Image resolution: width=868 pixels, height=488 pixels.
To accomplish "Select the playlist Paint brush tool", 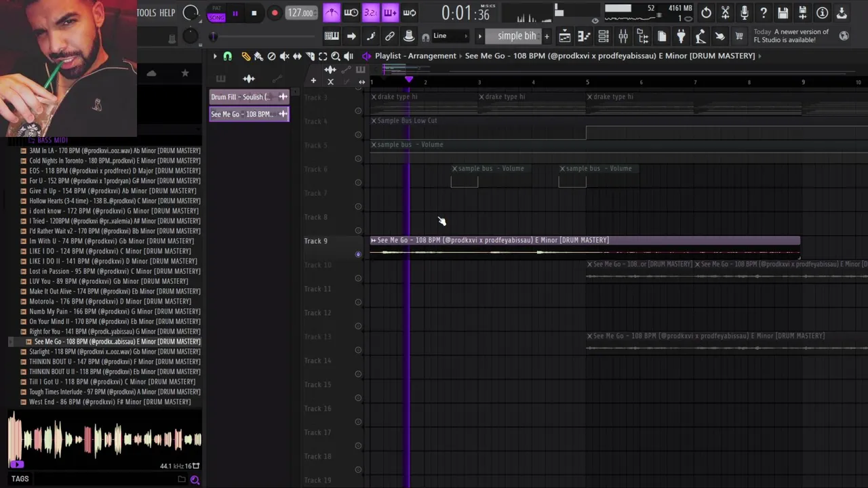I will [258, 56].
